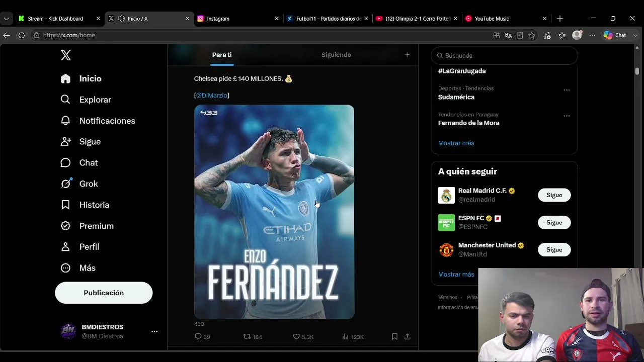Open the @DiMarzio mention link

(x=212, y=95)
